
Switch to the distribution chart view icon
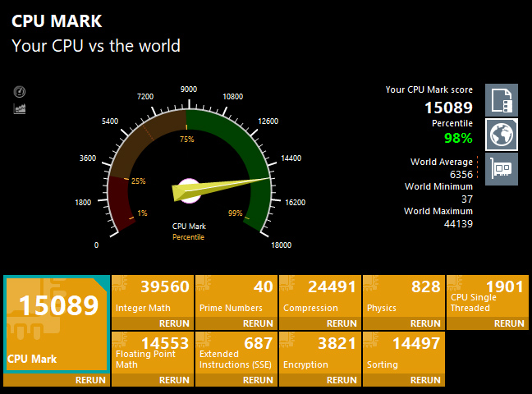[20, 108]
